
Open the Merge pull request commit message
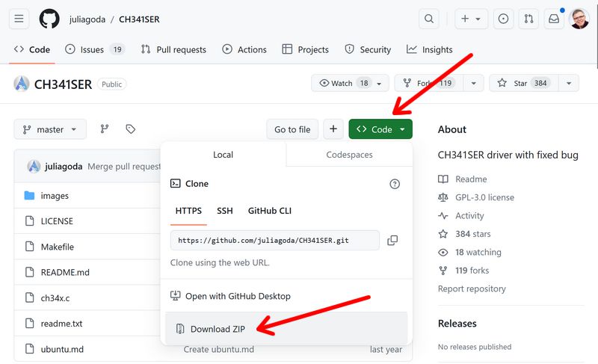(x=124, y=167)
